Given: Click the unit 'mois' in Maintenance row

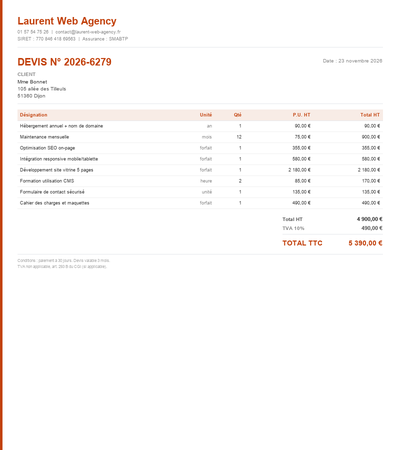Looking at the screenshot, I should (207, 137).
